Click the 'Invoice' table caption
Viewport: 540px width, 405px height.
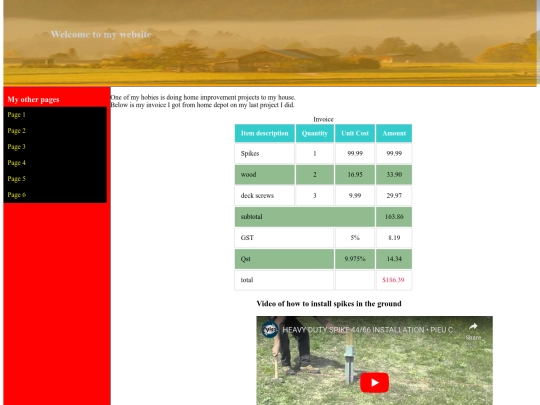pos(323,119)
